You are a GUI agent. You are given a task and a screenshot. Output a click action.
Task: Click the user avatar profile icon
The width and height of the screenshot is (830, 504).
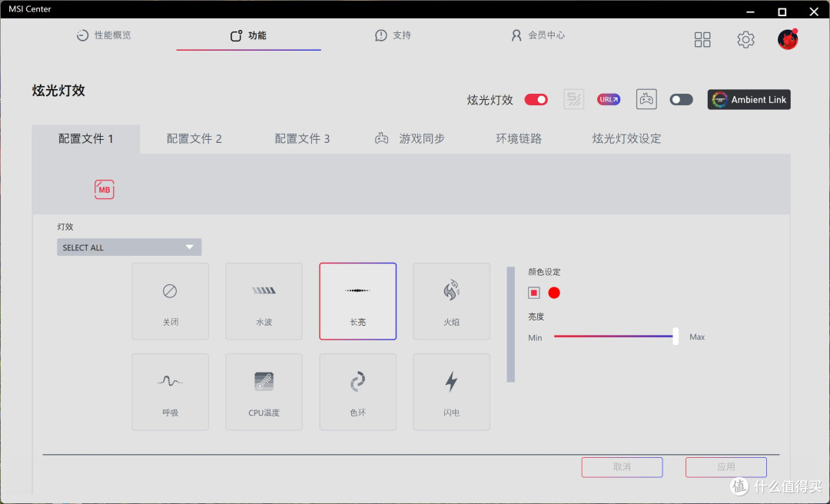coord(788,39)
